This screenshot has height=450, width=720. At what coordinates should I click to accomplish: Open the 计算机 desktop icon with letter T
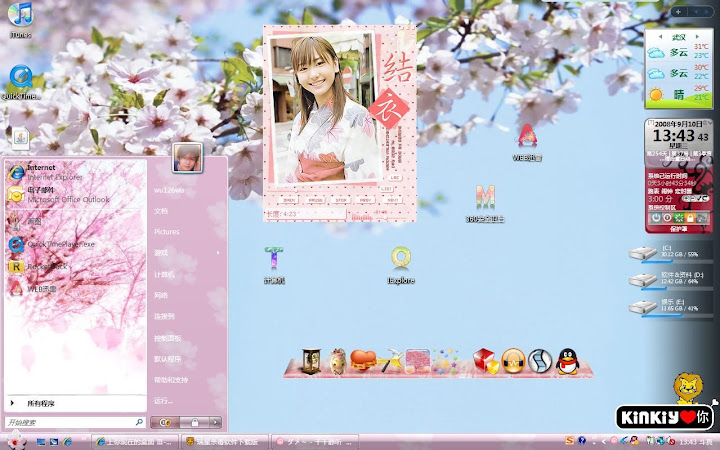click(x=274, y=265)
